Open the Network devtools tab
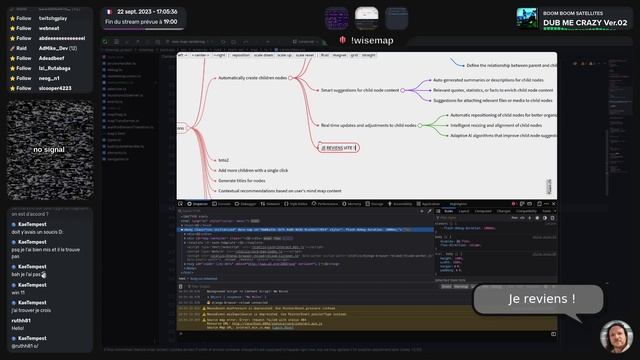This screenshot has width=640, height=360. tap(270, 204)
